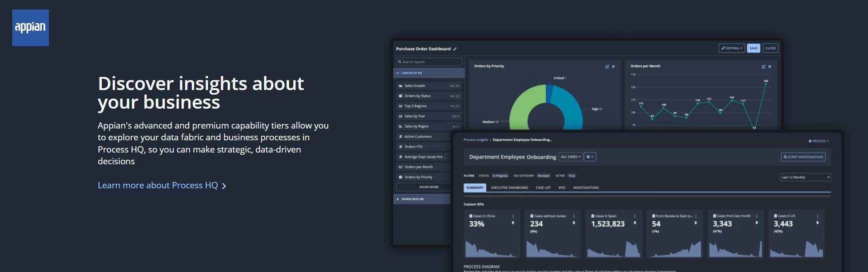Switch to the Summary tab
The width and height of the screenshot is (868, 272).
(x=475, y=187)
